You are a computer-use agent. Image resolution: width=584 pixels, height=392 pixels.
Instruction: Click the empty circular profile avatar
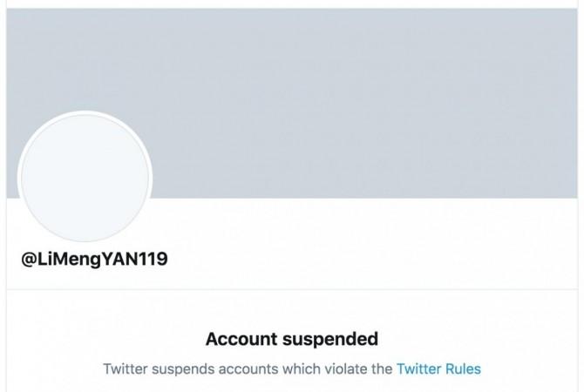85,177
